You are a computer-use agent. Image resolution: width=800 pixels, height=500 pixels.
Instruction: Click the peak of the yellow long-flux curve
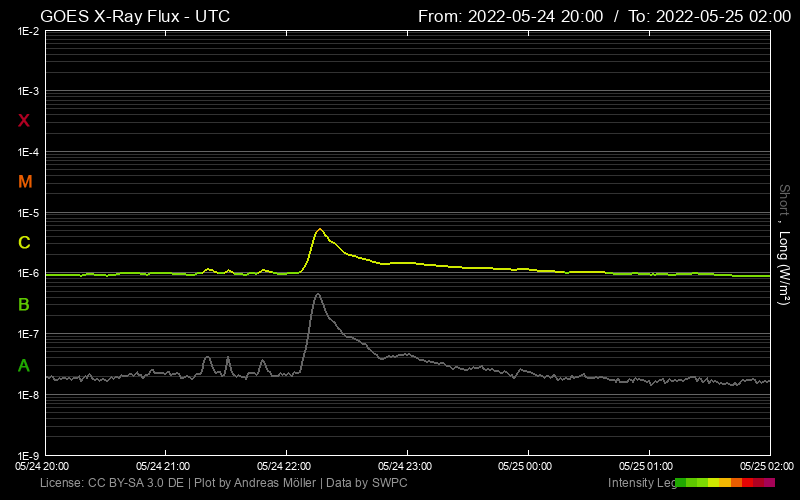[x=320, y=229]
